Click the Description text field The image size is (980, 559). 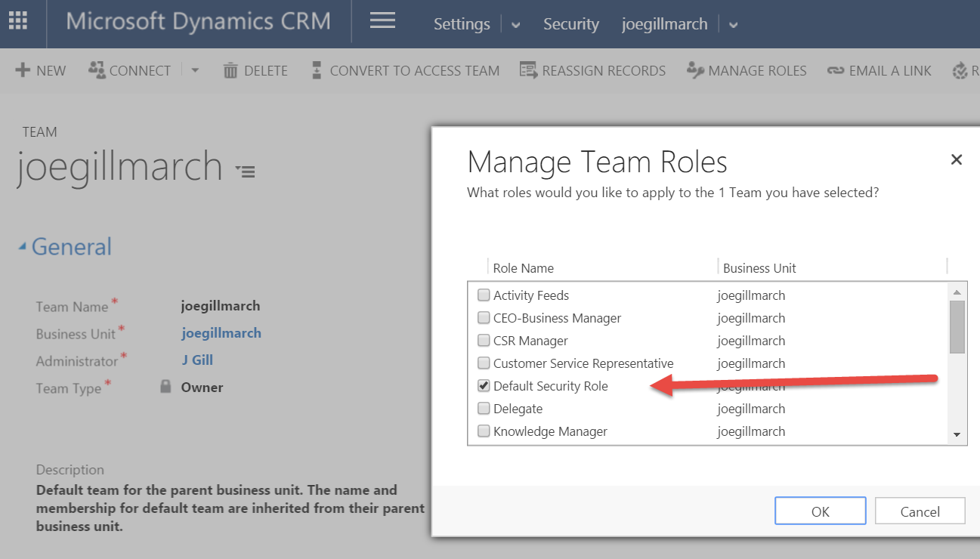[x=230, y=508]
